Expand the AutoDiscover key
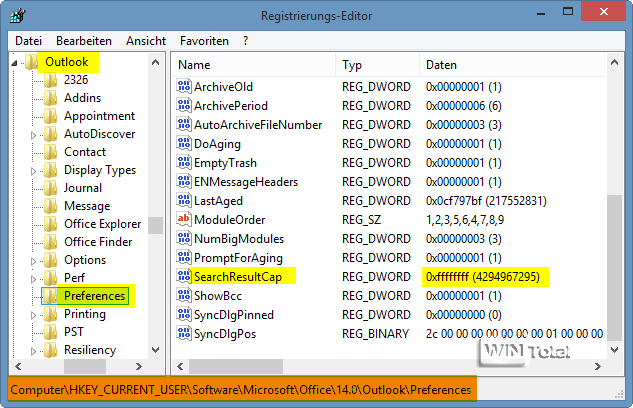 pyautogui.click(x=34, y=135)
